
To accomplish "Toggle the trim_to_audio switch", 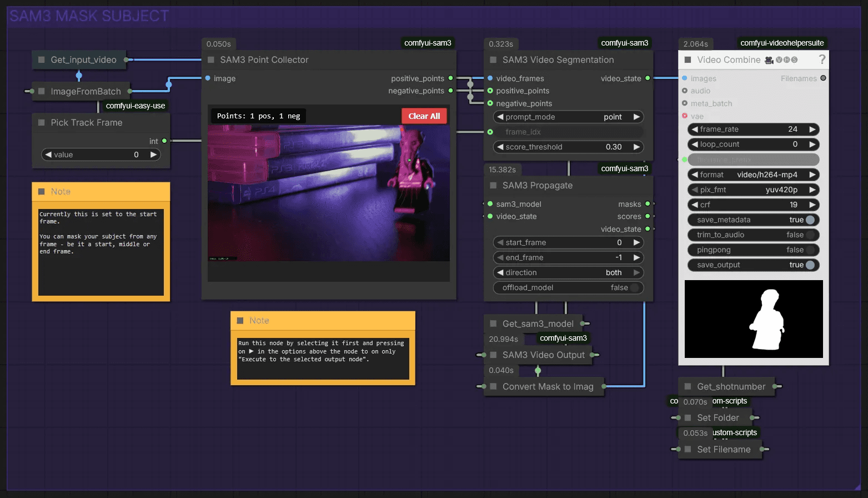I will point(810,235).
